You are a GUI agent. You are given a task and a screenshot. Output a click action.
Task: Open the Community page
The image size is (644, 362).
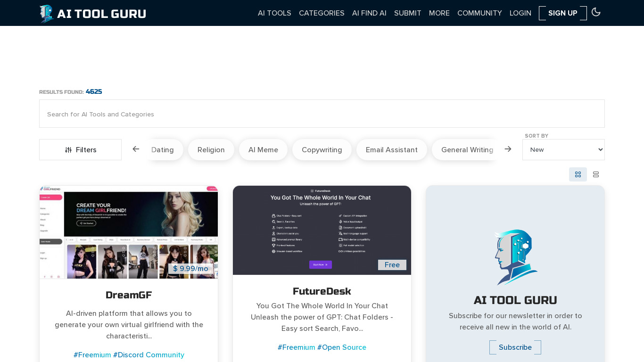tap(479, 13)
